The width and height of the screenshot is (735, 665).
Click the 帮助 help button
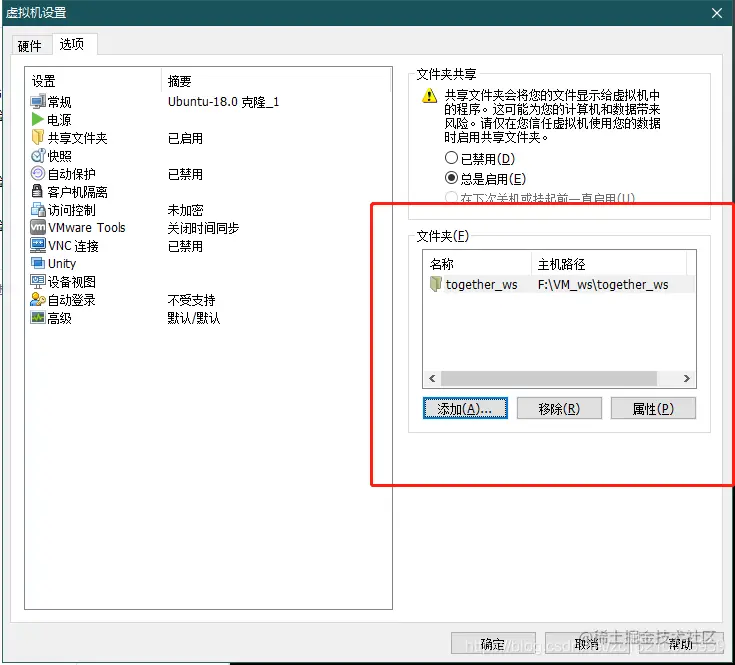point(681,644)
